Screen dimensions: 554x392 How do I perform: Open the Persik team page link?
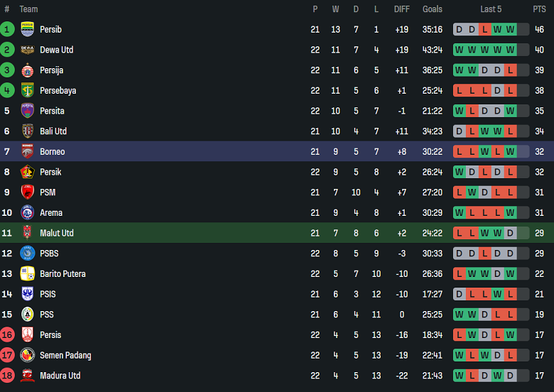50,172
